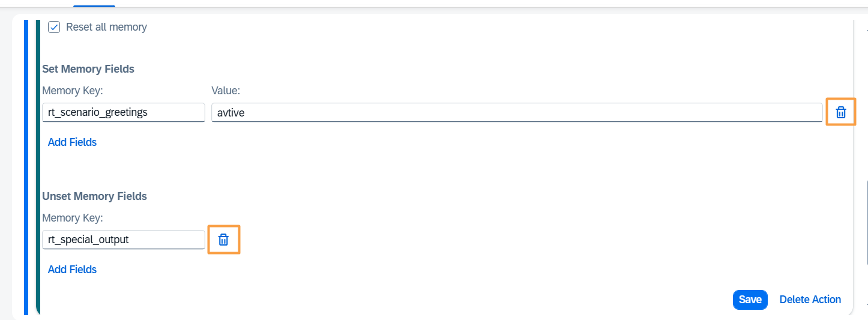Click the scrollbar down arrow
This screenshot has width=868, height=320.
(x=866, y=305)
